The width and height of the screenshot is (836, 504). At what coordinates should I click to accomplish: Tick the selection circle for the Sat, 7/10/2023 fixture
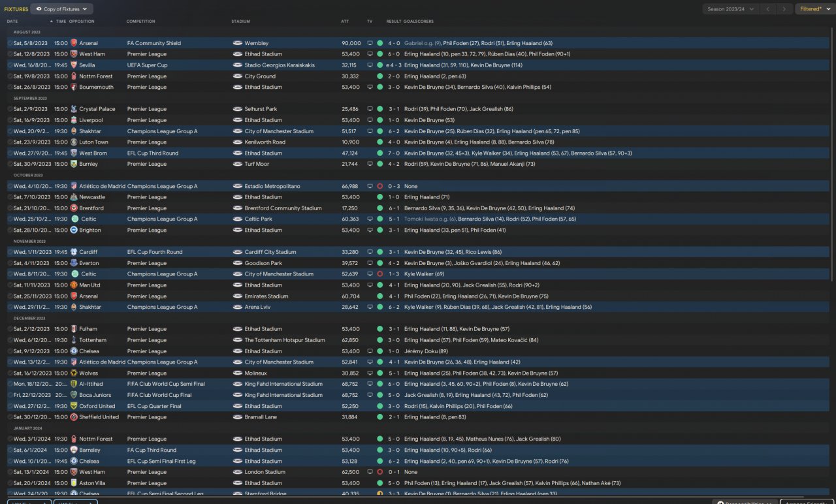coord(10,197)
